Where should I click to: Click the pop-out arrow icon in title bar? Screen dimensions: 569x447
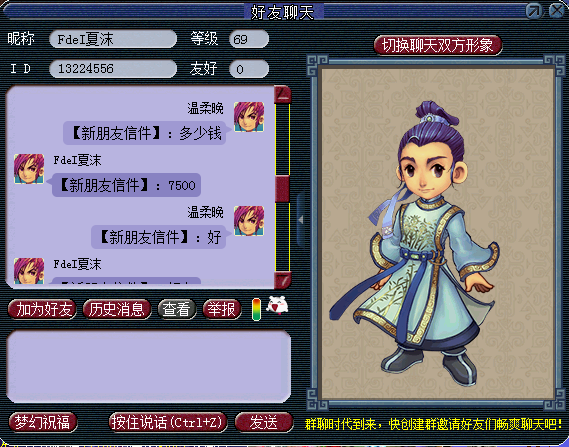[534, 11]
